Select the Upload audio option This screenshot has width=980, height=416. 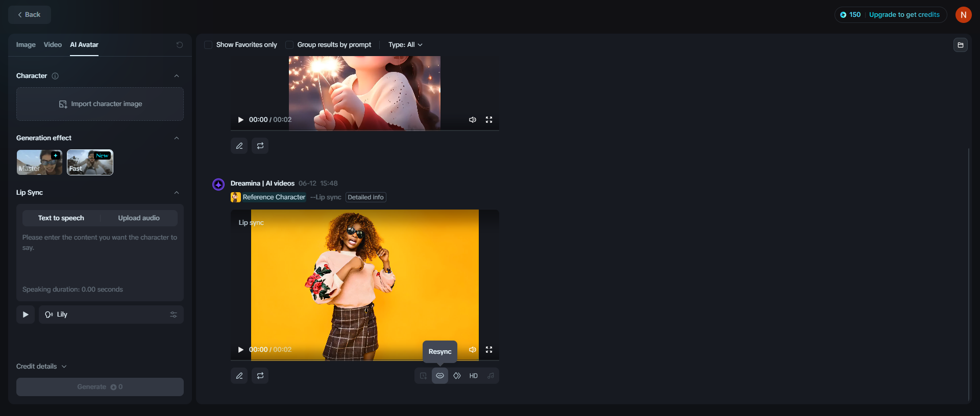[139, 218]
